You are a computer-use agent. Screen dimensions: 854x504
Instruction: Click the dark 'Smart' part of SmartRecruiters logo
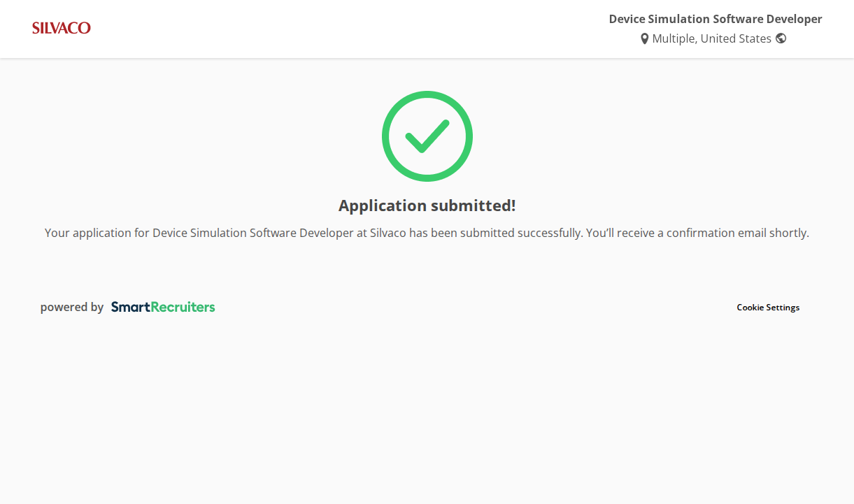tap(130, 307)
